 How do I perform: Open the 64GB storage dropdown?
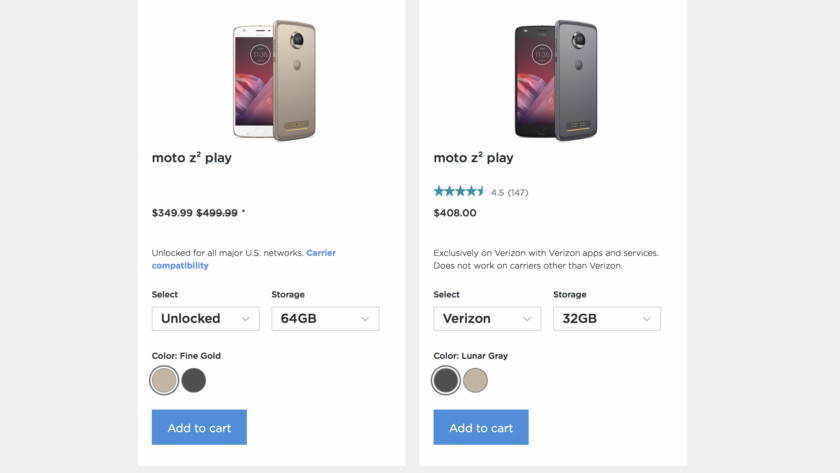coord(325,318)
